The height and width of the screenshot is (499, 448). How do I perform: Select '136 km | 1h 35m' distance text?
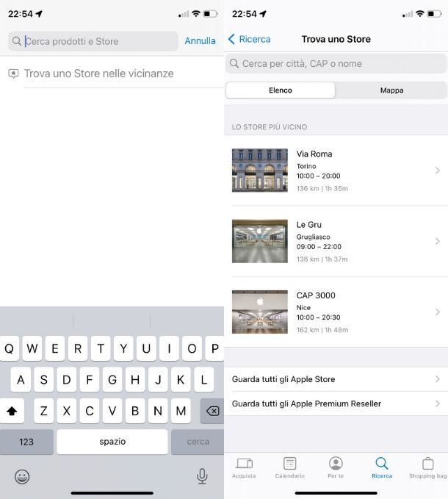(x=322, y=188)
